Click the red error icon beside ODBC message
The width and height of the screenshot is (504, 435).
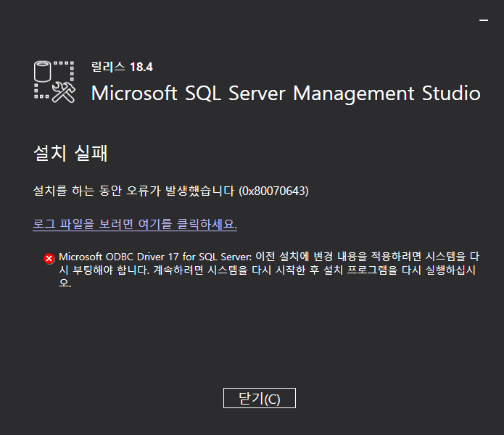point(49,259)
